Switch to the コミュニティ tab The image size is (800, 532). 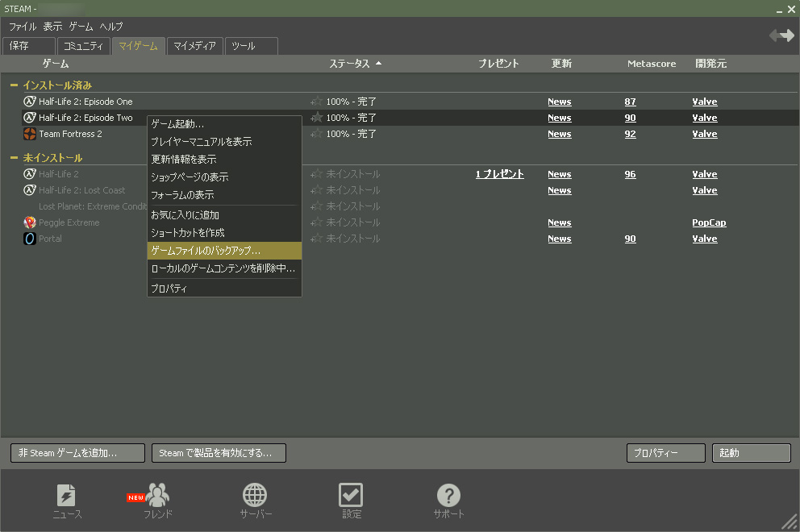pos(84,46)
